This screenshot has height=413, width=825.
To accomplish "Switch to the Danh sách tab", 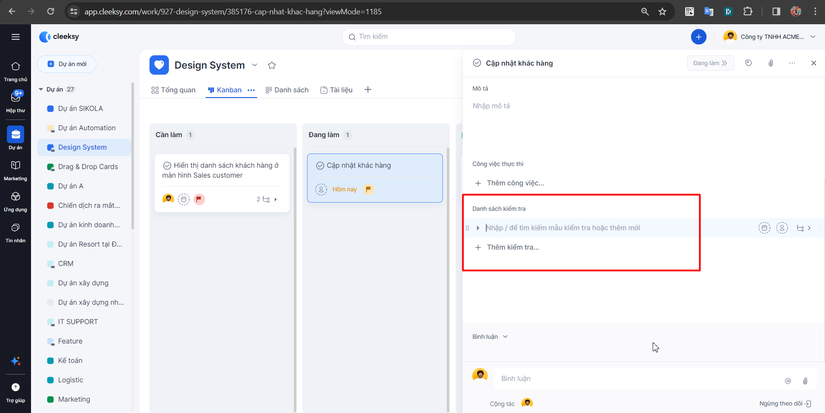I will pos(287,90).
